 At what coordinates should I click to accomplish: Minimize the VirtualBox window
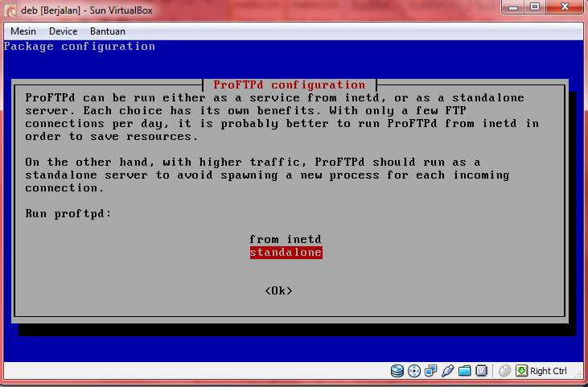[x=514, y=7]
